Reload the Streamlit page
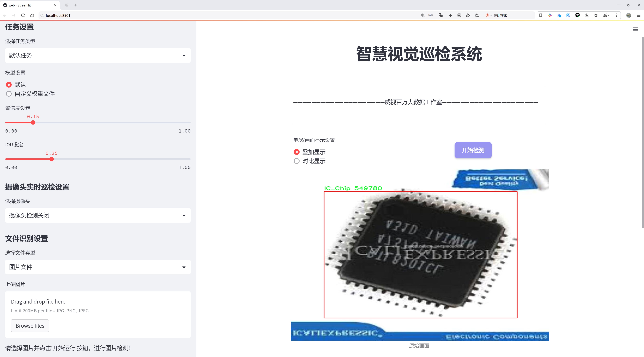The height and width of the screenshot is (357, 644). coord(23,15)
